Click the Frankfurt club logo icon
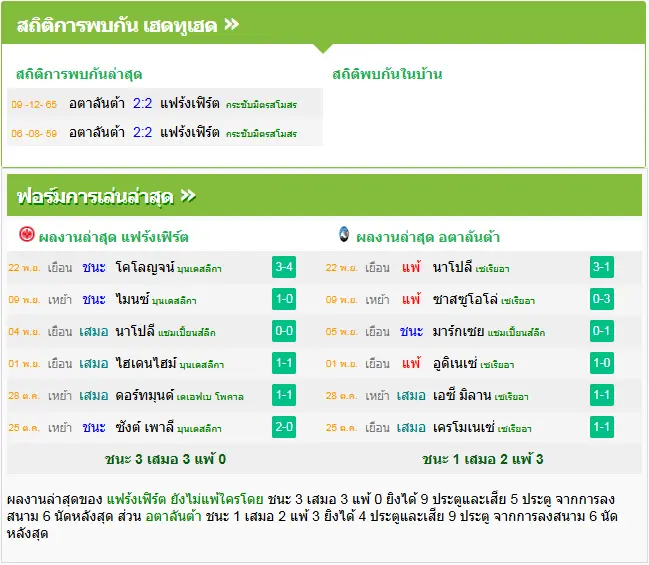649x565 pixels. (27, 235)
